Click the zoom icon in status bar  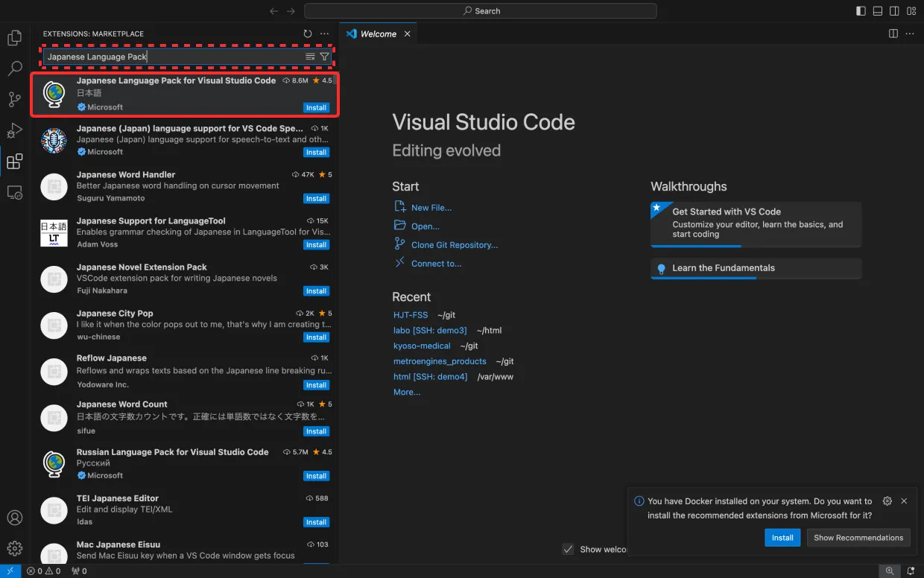890,571
